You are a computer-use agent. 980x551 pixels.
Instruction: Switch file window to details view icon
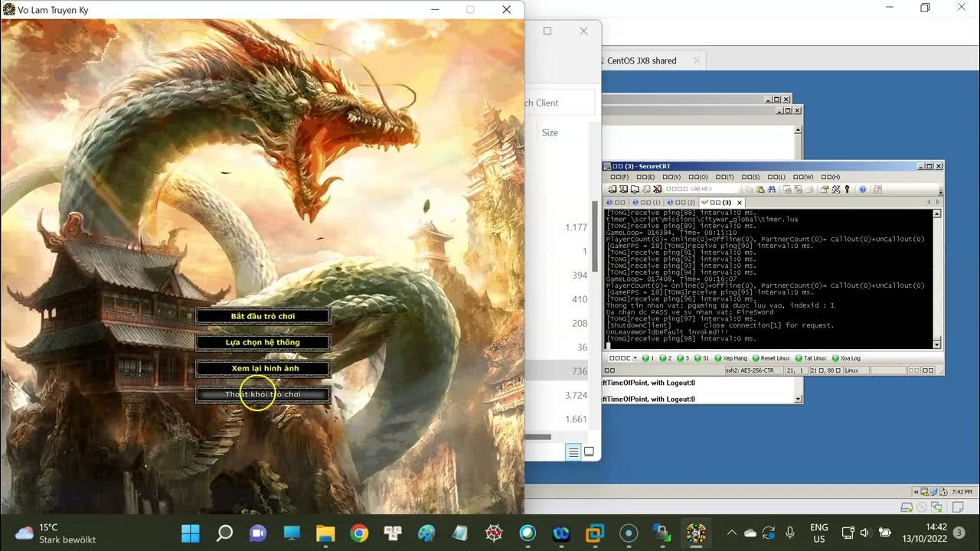tap(573, 452)
